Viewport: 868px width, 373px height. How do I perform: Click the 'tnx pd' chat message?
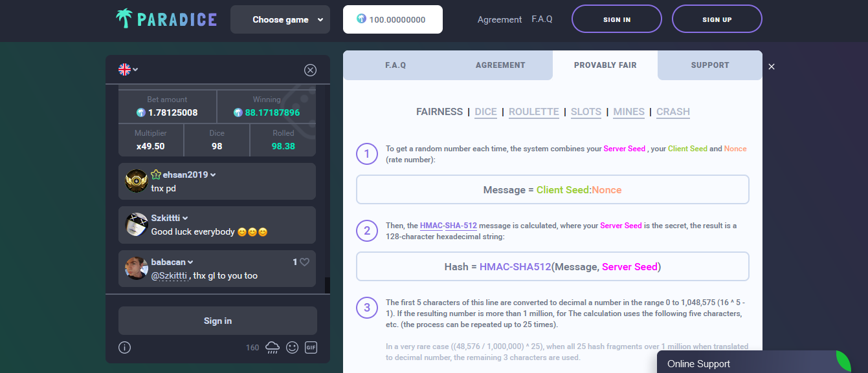pyautogui.click(x=163, y=189)
